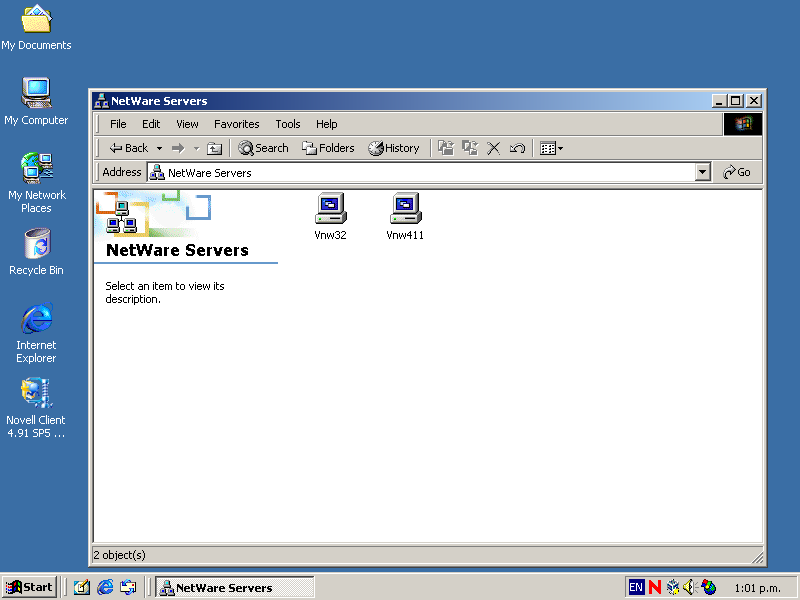Click the snowflake-like tray icon

pyautogui.click(x=673, y=587)
